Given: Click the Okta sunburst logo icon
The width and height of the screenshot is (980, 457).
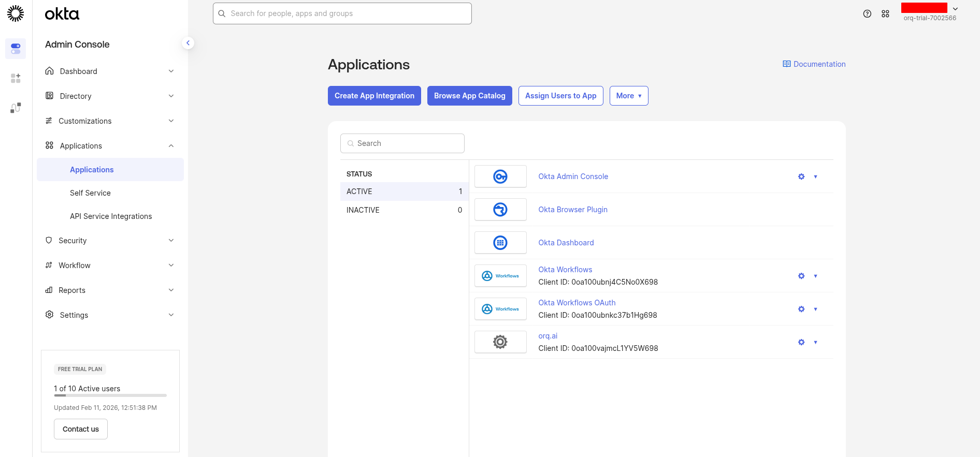Looking at the screenshot, I should click(16, 13).
